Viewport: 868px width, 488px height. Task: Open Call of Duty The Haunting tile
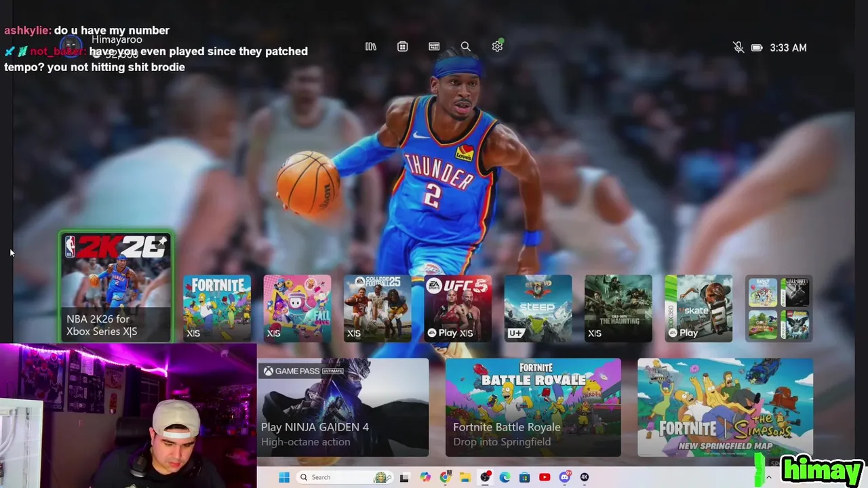click(618, 308)
